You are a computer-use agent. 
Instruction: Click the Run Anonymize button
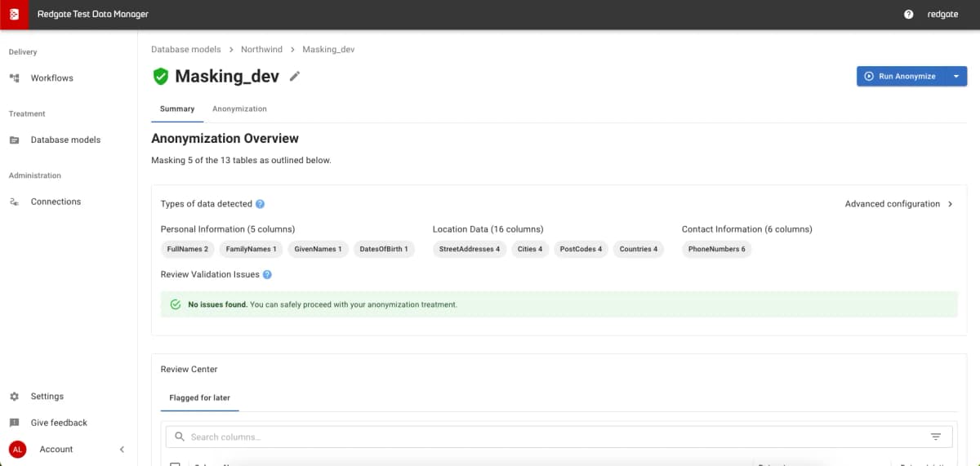[901, 76]
